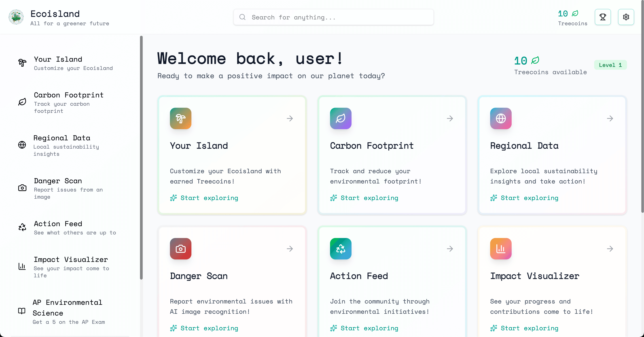Click the Your Island card title

[199, 146]
